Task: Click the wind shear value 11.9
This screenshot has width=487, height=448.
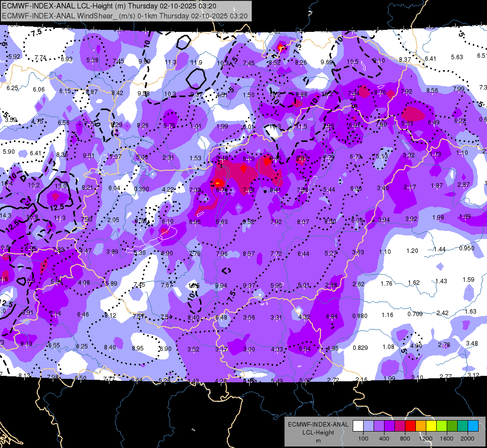Action: (x=196, y=63)
